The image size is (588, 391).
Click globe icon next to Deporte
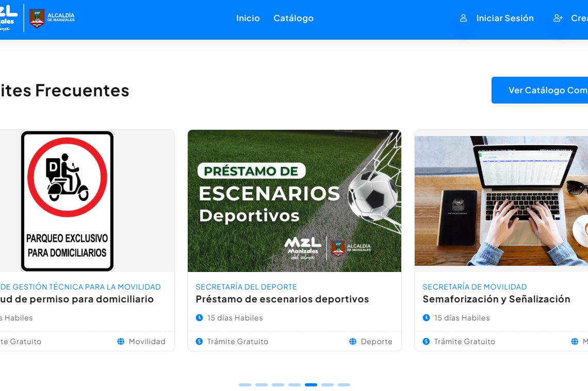click(353, 342)
